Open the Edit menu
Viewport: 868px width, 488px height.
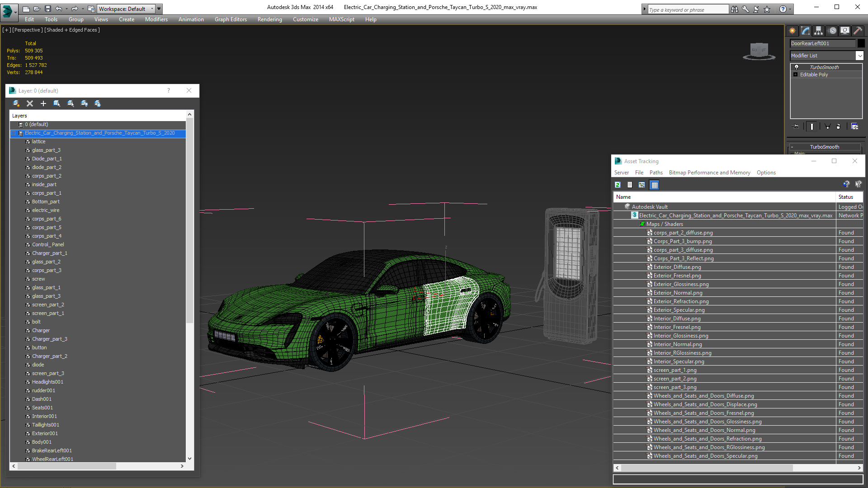(29, 19)
